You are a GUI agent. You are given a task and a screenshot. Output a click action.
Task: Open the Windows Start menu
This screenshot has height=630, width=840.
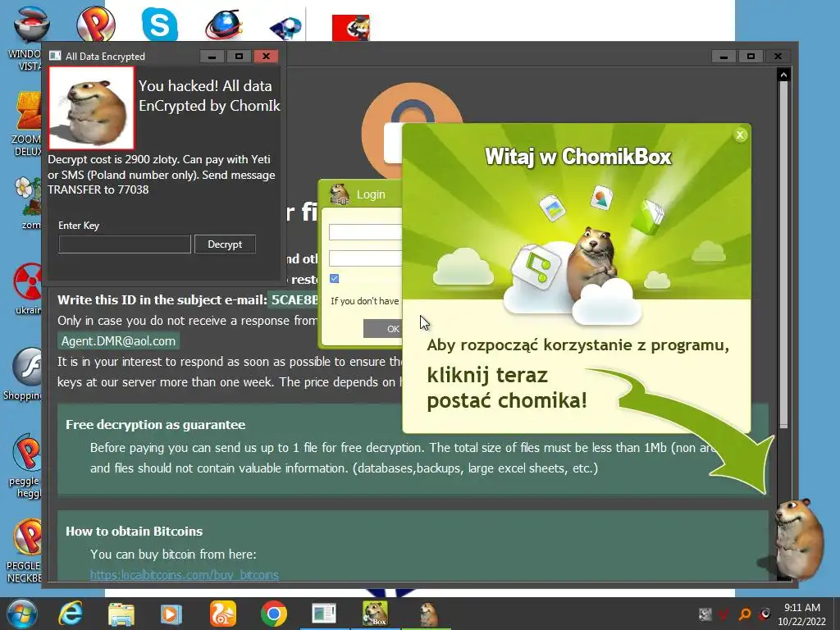21,614
